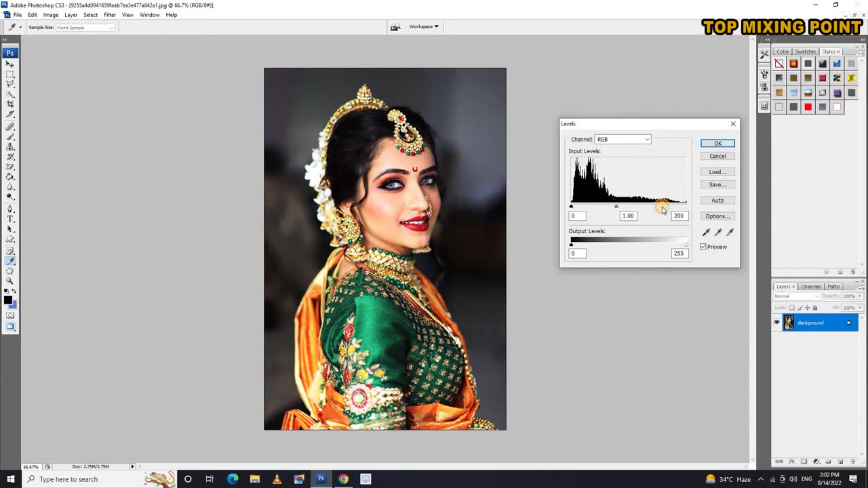This screenshot has height=488, width=868.
Task: Create a new layer icon
Action: click(x=841, y=462)
